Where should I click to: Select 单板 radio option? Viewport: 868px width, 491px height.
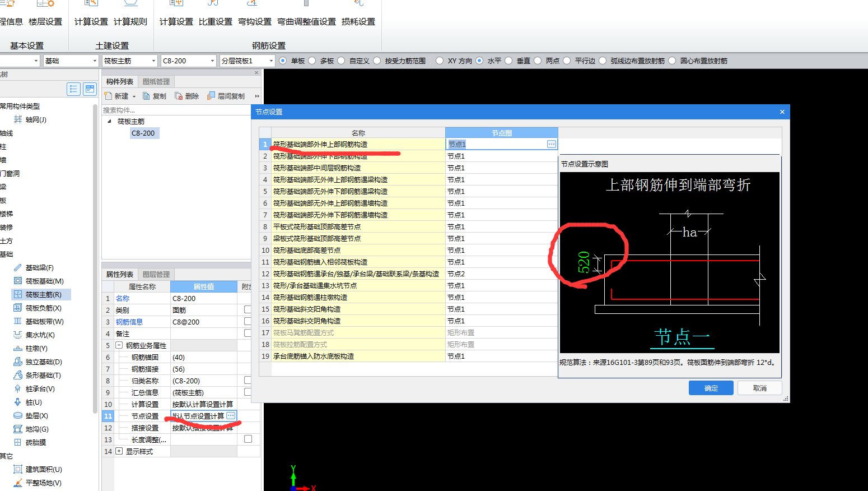point(283,61)
